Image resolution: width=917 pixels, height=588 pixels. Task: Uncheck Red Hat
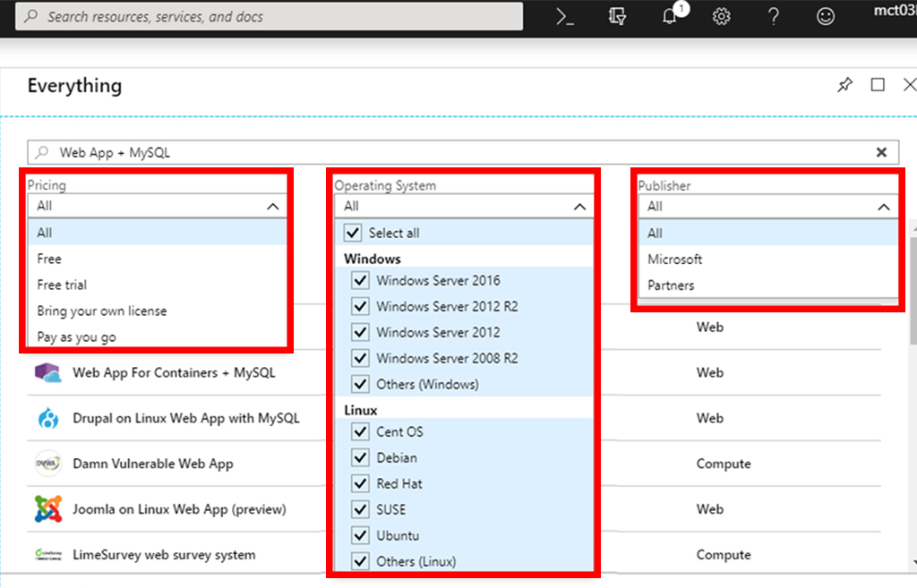pos(360,483)
